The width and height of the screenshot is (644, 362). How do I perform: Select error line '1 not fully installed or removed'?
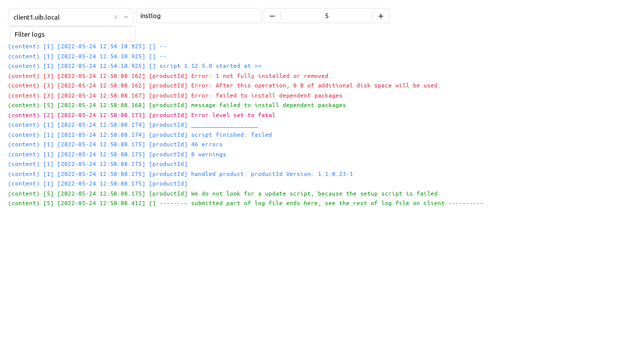coord(170,76)
